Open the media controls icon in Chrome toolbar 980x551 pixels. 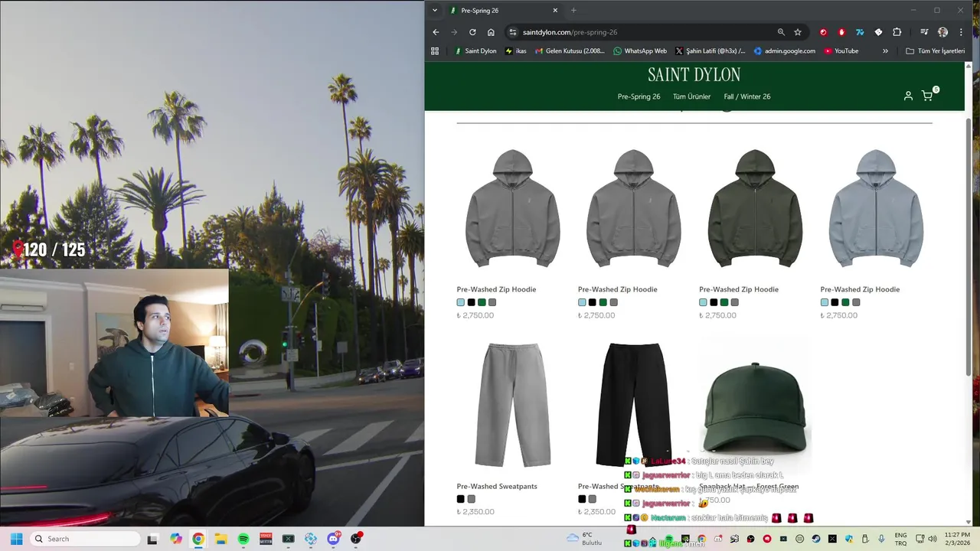pyautogui.click(x=924, y=32)
